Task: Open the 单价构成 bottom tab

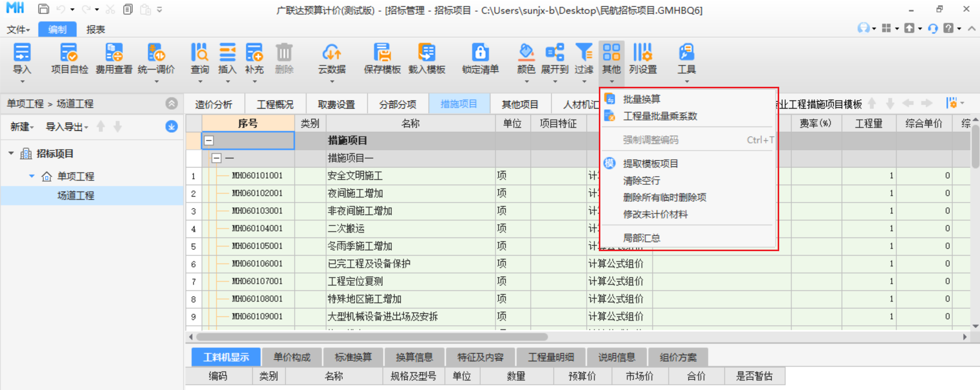Action: (292, 357)
